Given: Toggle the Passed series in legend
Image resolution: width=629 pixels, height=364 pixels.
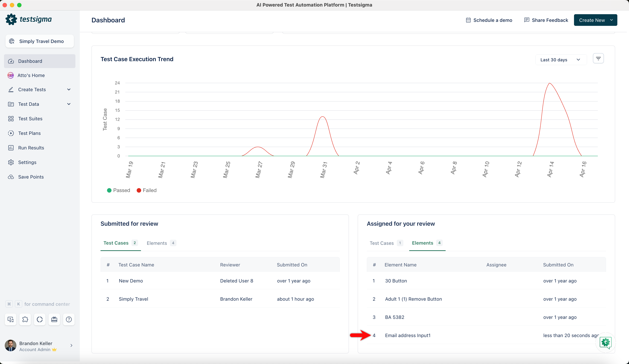Looking at the screenshot, I should pos(119,190).
